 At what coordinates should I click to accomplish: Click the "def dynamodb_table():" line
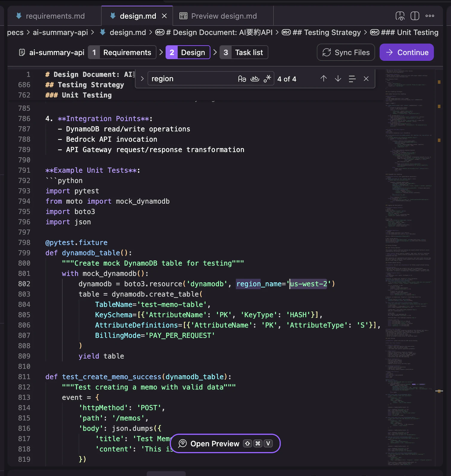pos(89,253)
